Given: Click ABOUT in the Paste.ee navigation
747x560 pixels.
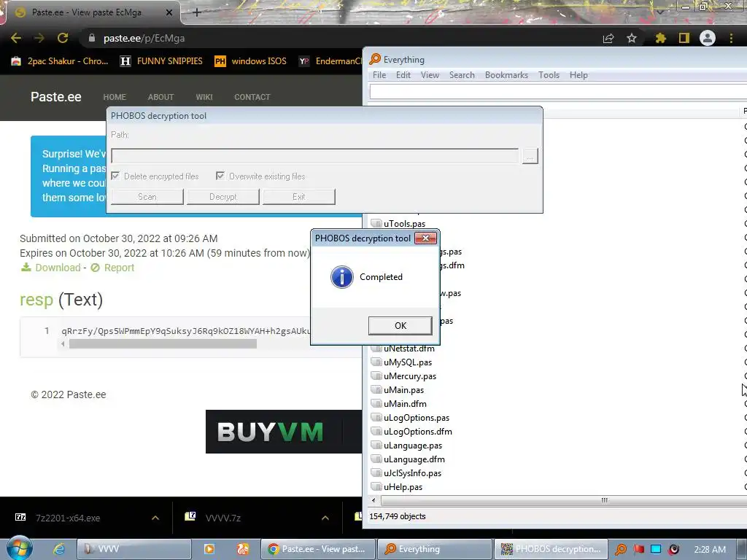Looking at the screenshot, I should pyautogui.click(x=160, y=97).
